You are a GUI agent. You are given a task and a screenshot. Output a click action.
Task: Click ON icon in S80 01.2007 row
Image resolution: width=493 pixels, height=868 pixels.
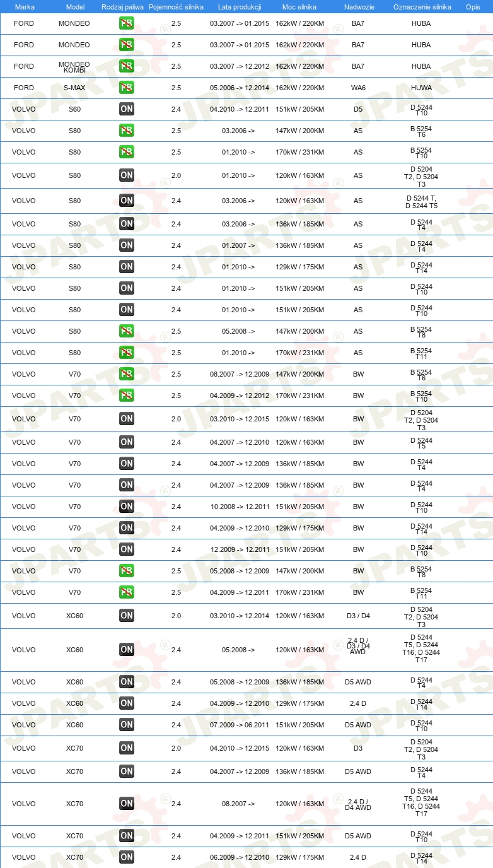[x=127, y=245]
